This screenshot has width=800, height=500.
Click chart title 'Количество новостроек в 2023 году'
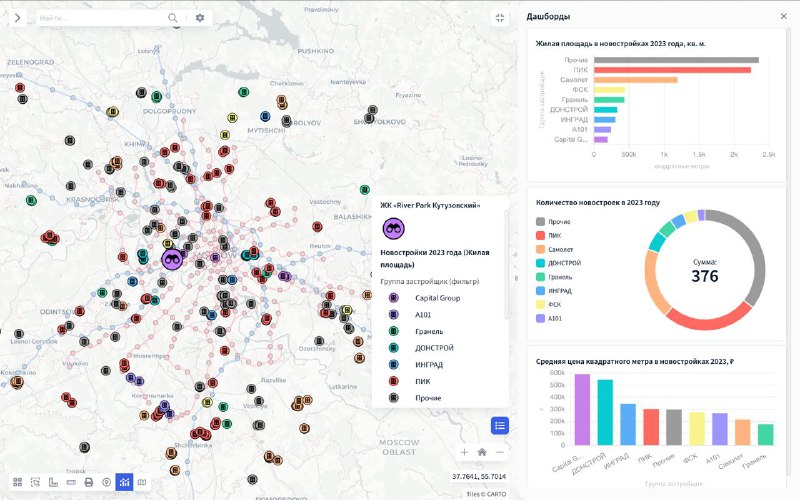[x=597, y=203]
